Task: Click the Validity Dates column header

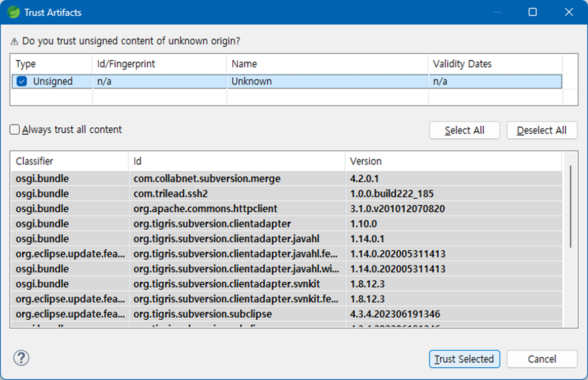Action: [x=495, y=64]
